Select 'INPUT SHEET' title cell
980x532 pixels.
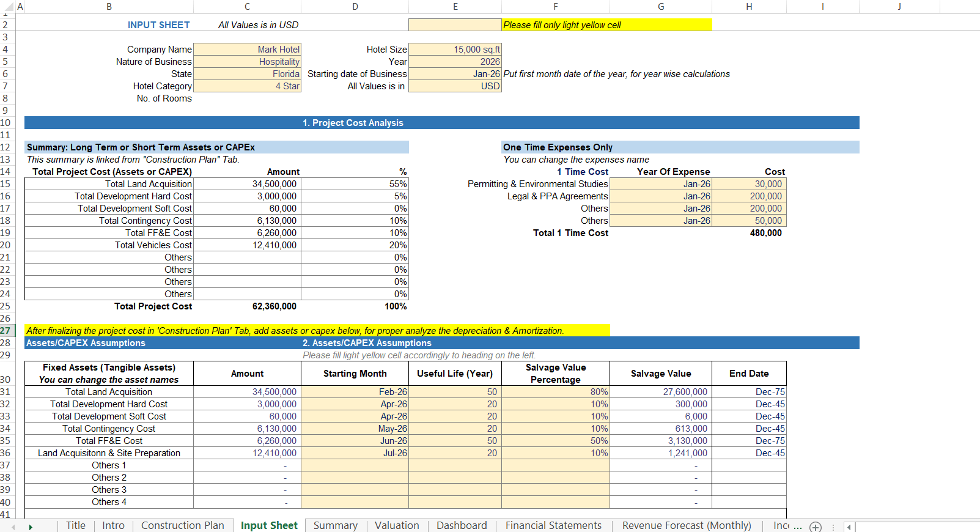click(x=158, y=25)
